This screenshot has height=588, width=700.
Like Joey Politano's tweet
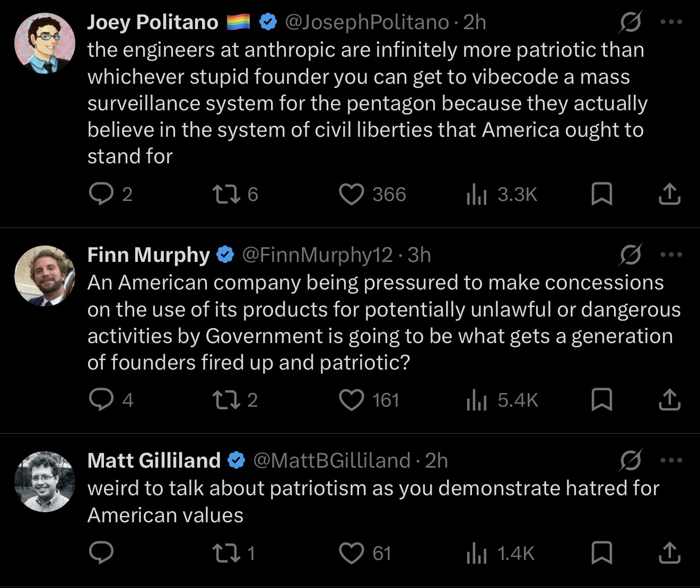(351, 195)
